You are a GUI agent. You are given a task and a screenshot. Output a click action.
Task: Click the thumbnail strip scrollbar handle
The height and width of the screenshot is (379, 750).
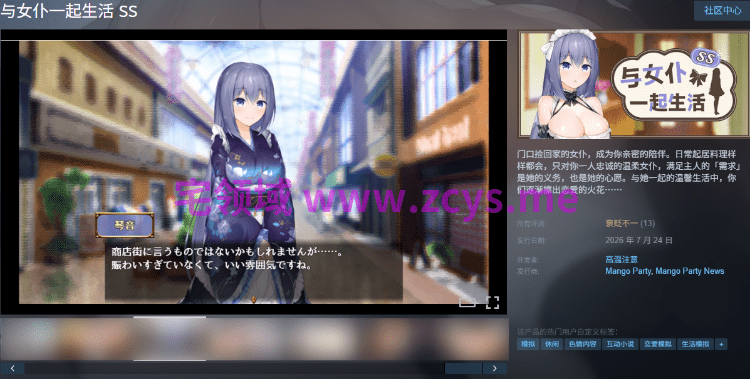point(463,368)
